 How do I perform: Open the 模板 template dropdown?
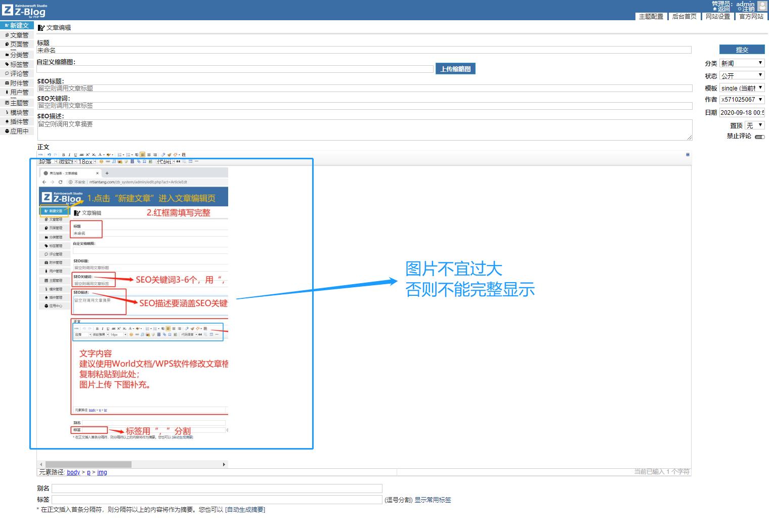click(742, 88)
